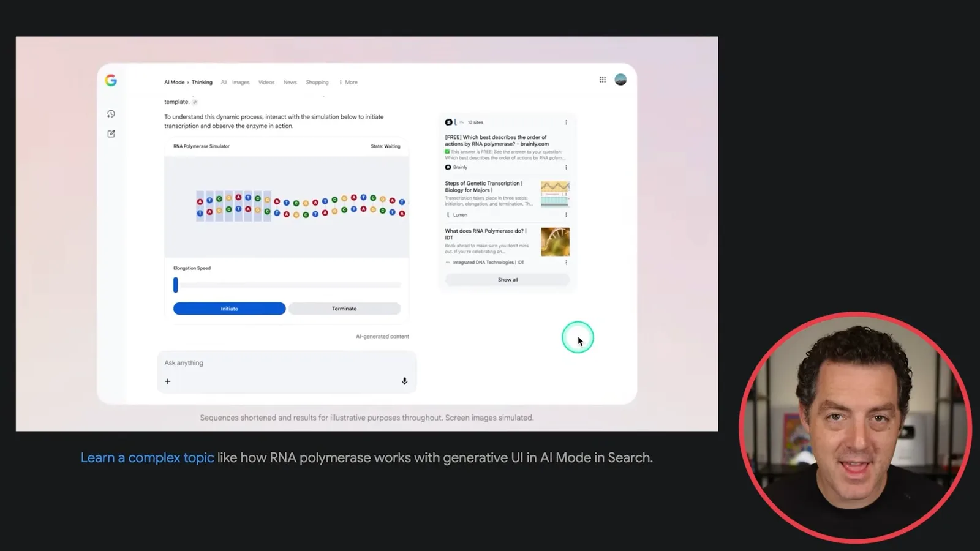
Task: Click the Google logo icon
Action: [x=111, y=80]
